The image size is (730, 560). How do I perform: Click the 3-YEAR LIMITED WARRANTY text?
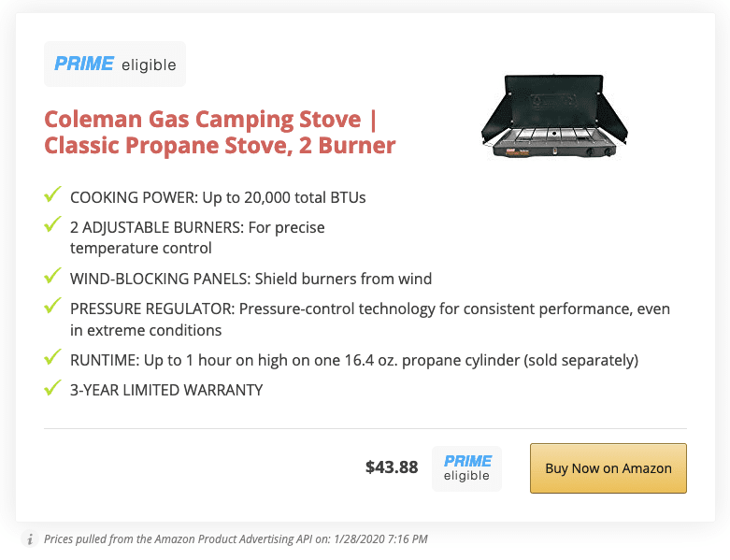pyautogui.click(x=166, y=390)
